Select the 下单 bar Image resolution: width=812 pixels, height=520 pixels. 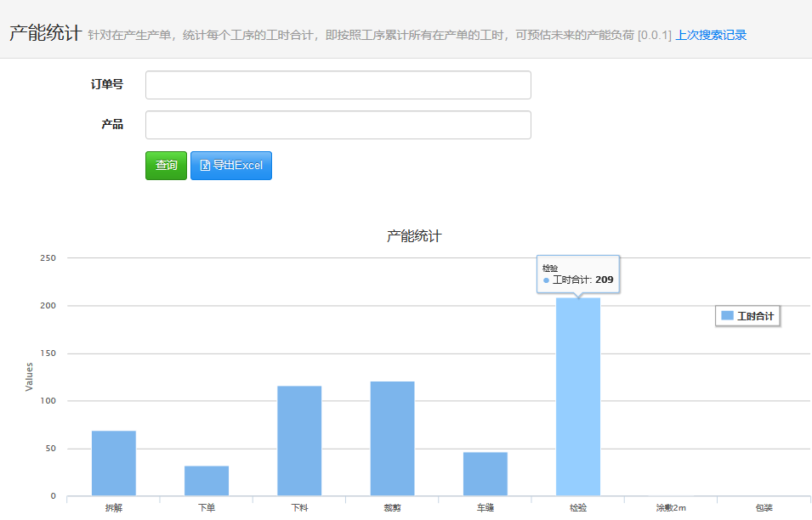(x=207, y=481)
